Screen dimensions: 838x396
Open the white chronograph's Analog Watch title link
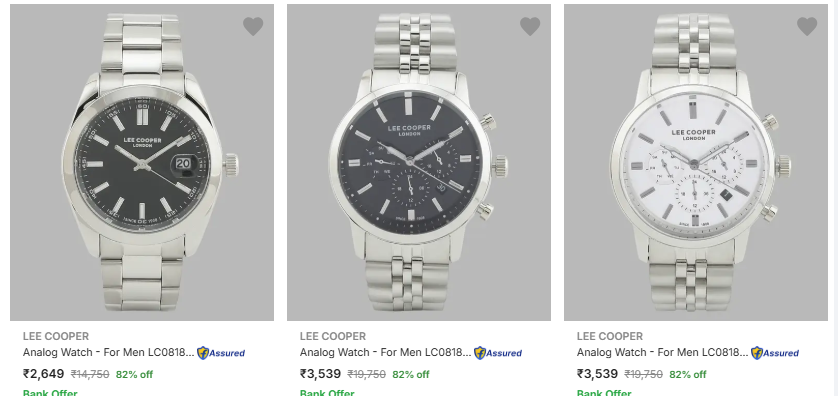(662, 353)
